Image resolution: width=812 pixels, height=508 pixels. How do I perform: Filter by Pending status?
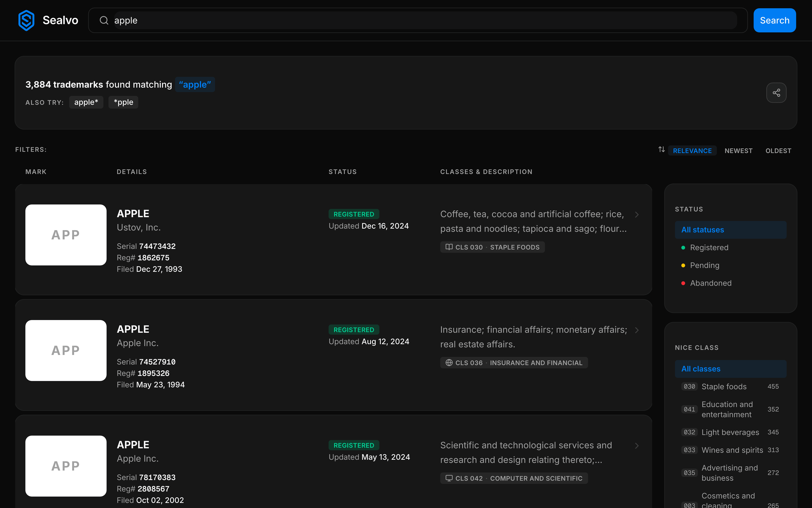[x=730, y=265]
